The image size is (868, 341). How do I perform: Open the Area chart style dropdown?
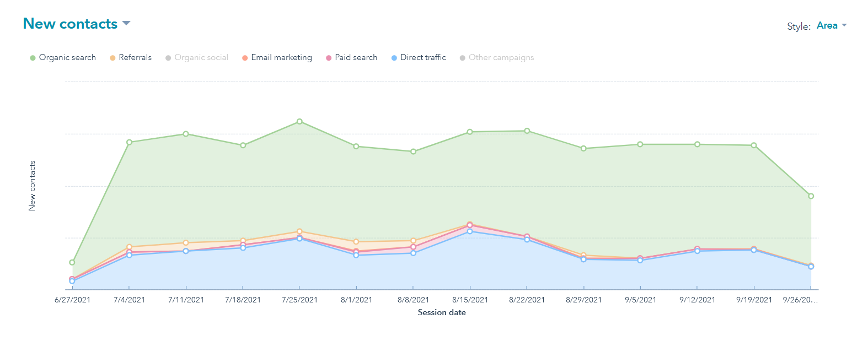click(x=827, y=26)
